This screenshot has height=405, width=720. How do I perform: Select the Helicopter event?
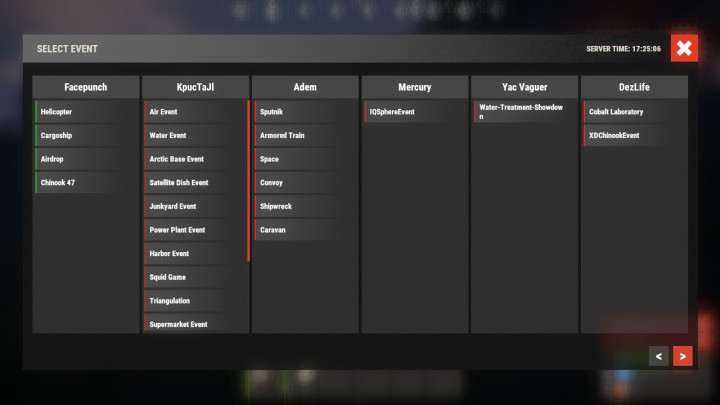(86, 112)
